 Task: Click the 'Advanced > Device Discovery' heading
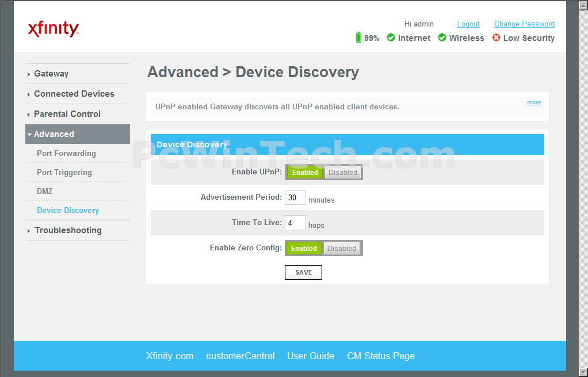point(253,72)
